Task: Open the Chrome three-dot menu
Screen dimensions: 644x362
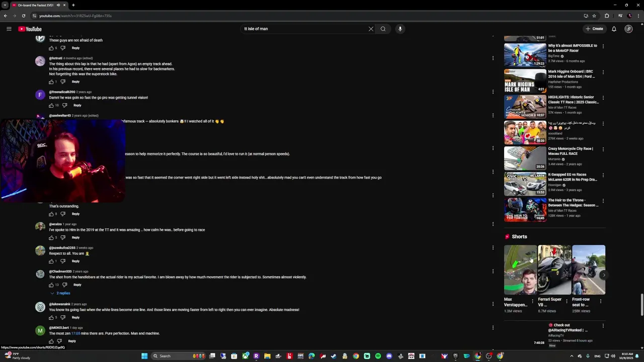Action: [638, 16]
